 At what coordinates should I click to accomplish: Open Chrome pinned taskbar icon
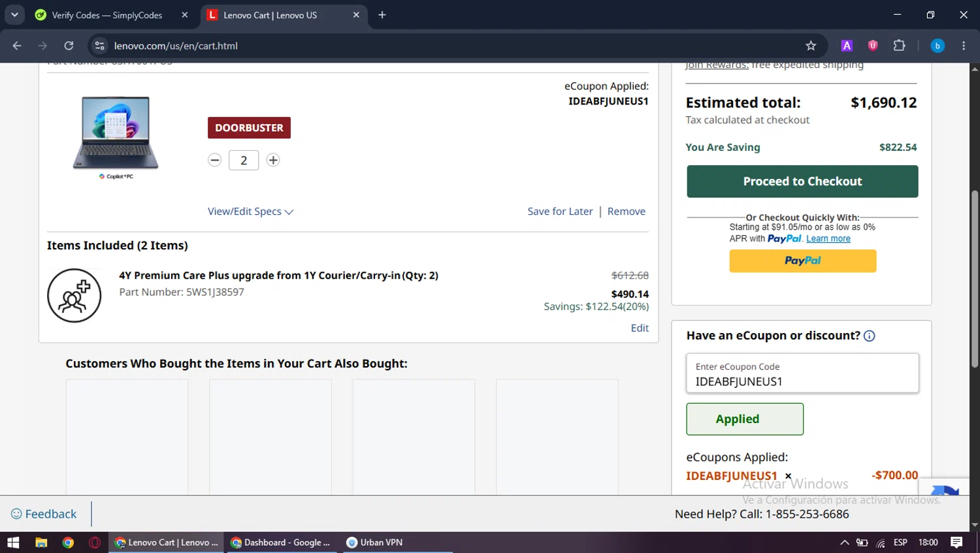tap(68, 543)
